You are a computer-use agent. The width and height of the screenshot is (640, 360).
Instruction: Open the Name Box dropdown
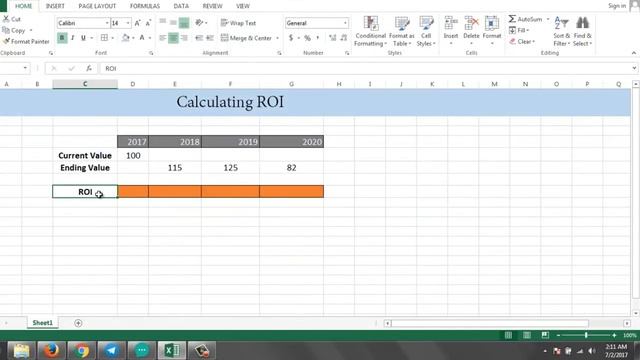pos(25,68)
